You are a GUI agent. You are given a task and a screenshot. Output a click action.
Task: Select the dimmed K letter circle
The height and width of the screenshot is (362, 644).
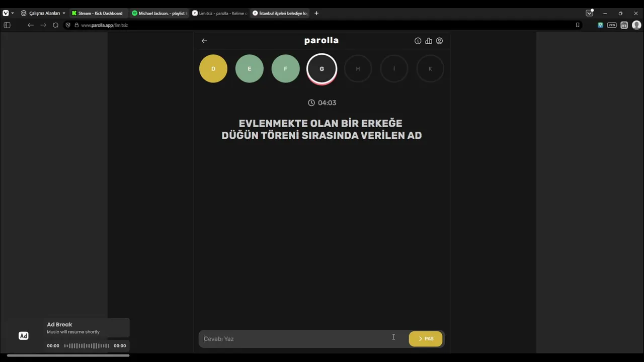coord(430,68)
